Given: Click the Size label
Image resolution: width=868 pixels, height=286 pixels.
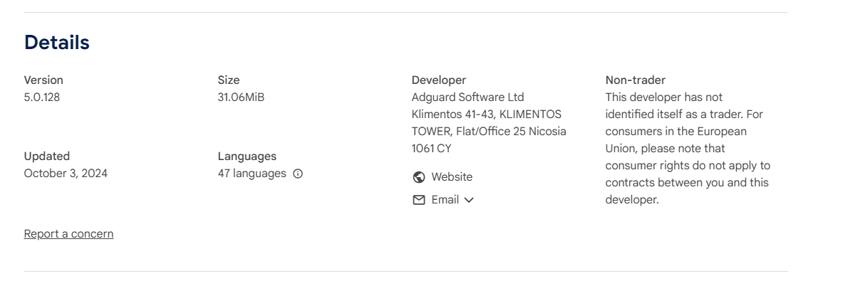Looking at the screenshot, I should 229,80.
